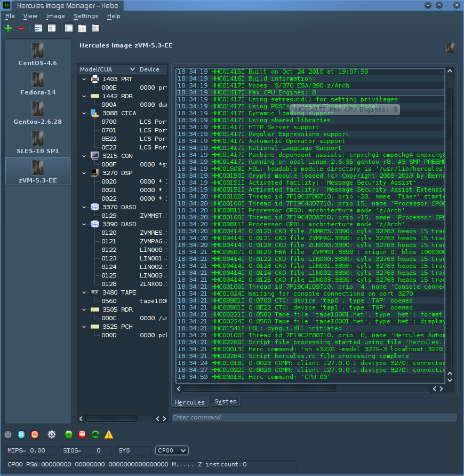
Task: Select the SLES-10 SP1 image
Action: tap(38, 142)
